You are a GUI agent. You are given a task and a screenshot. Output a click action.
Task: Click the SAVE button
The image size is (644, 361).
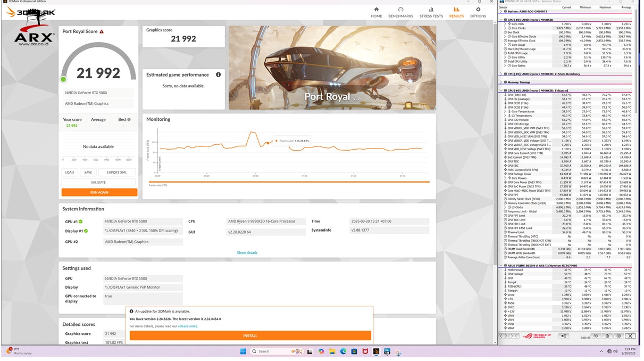(88, 173)
